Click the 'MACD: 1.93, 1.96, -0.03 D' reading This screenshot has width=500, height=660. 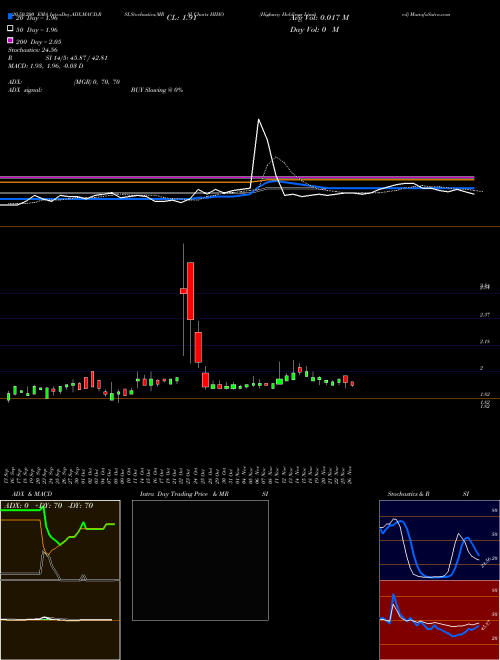point(46,66)
